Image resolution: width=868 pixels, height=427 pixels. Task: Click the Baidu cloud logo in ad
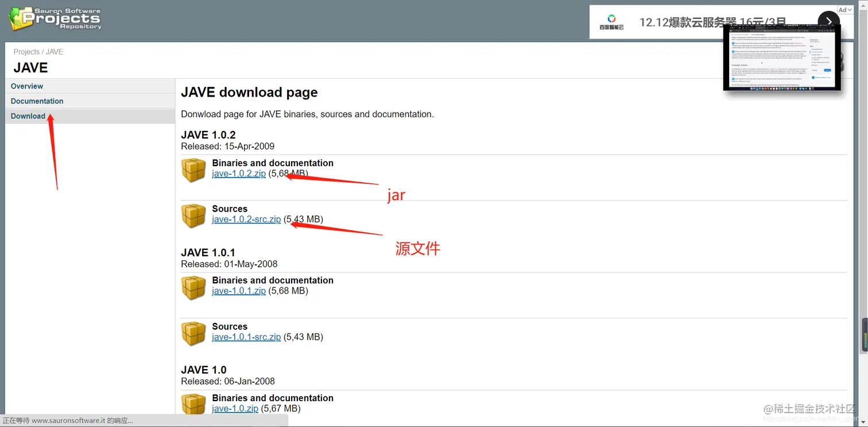[611, 22]
